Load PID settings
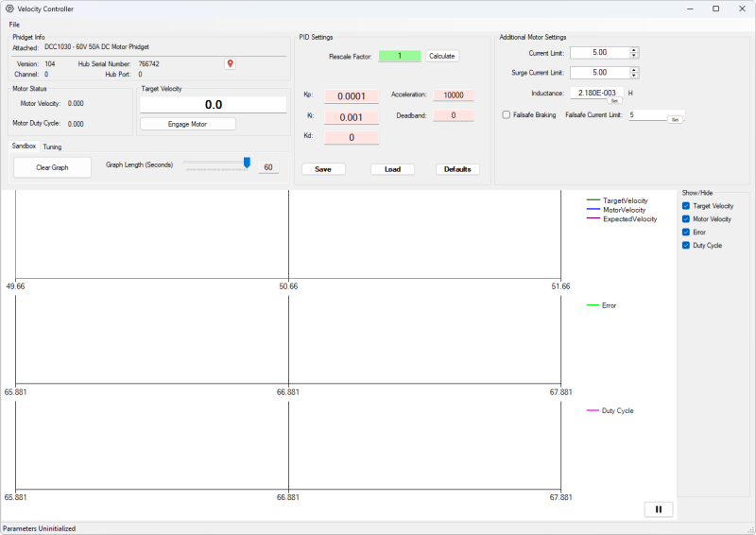This screenshot has width=756, height=535. 392,169
